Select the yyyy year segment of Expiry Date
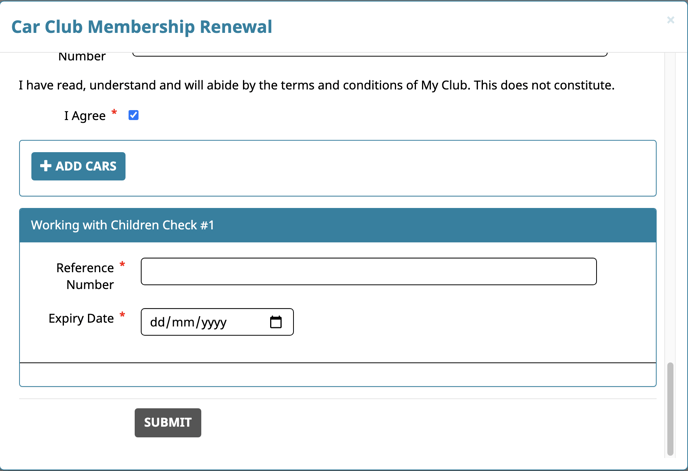 pos(214,323)
